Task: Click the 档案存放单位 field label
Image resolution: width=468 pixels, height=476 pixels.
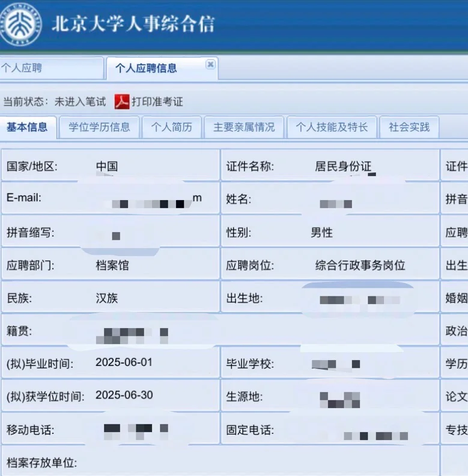Action: point(42,463)
